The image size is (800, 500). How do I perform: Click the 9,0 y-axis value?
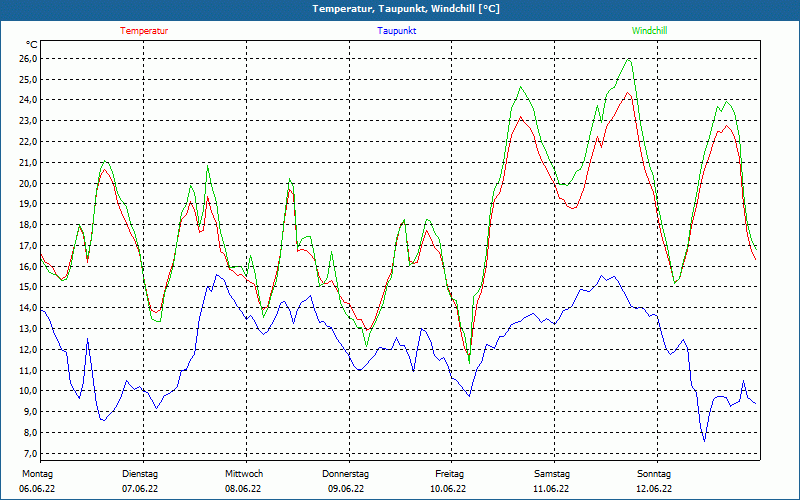(x=31, y=412)
